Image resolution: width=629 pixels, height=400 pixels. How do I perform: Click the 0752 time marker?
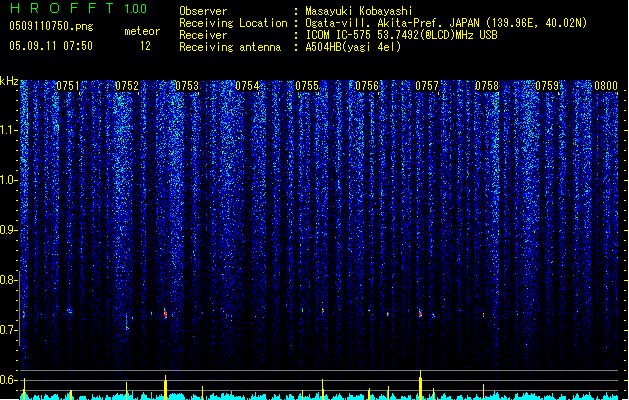pos(127,86)
